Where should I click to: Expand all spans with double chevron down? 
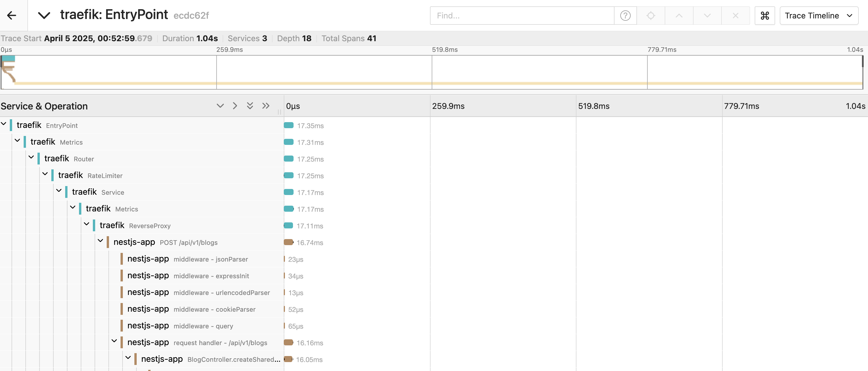tap(250, 106)
